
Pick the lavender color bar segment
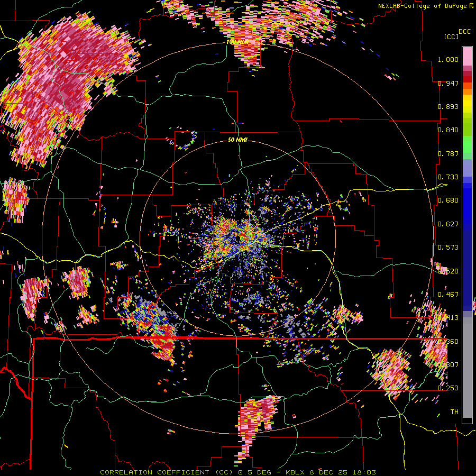click(x=467, y=168)
